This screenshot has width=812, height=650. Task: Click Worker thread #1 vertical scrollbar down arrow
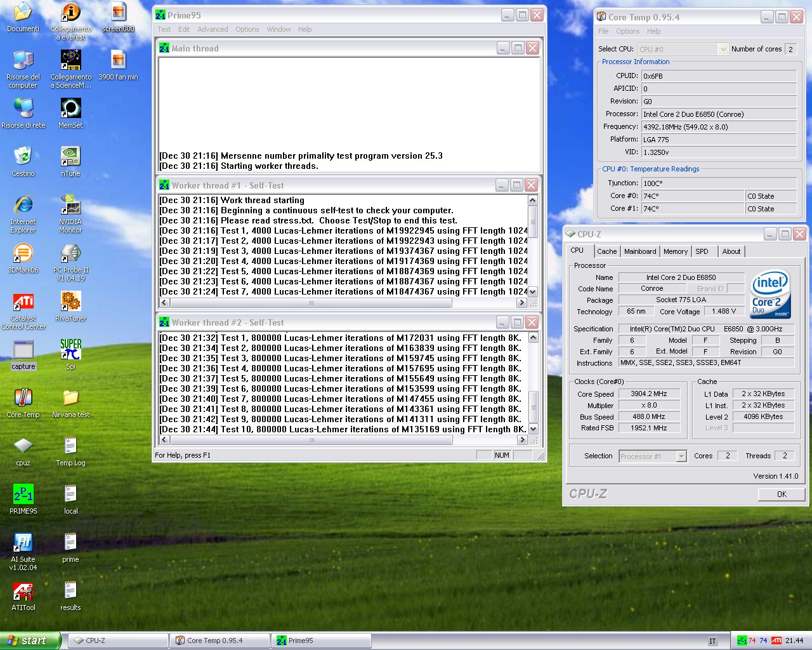(533, 291)
